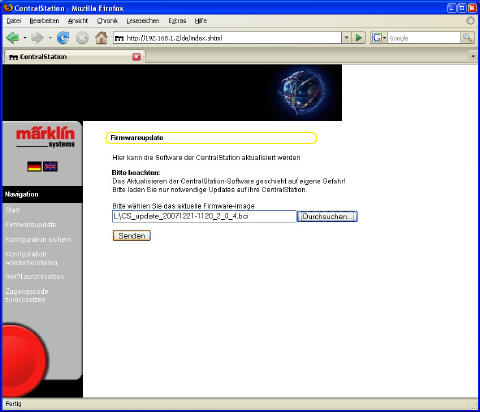Go to the Home page icon
The image size is (480, 412).
(x=101, y=38)
